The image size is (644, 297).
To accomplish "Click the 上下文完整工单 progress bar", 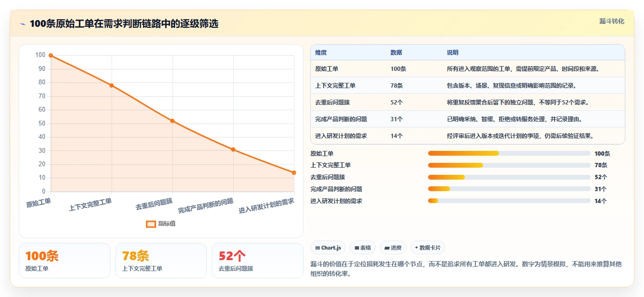I will [509, 165].
